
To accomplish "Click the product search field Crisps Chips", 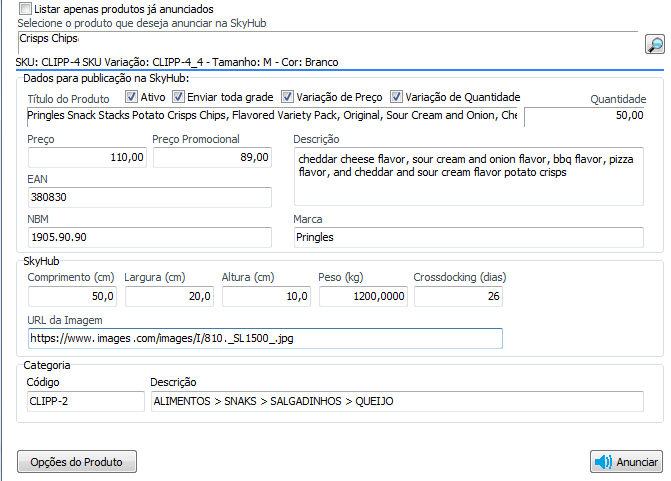I will [x=325, y=40].
